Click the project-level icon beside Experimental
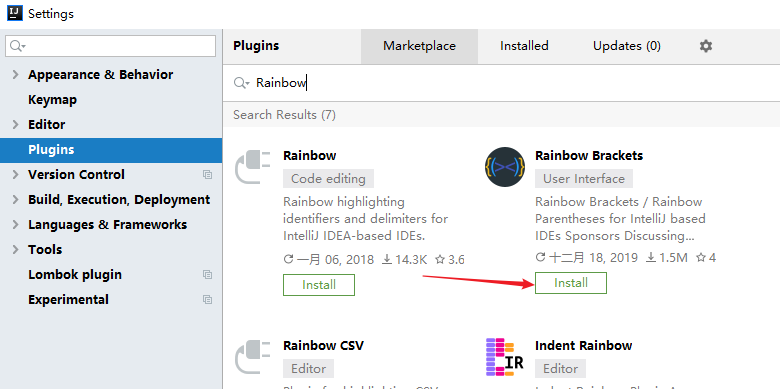The width and height of the screenshot is (780, 389). [x=207, y=299]
